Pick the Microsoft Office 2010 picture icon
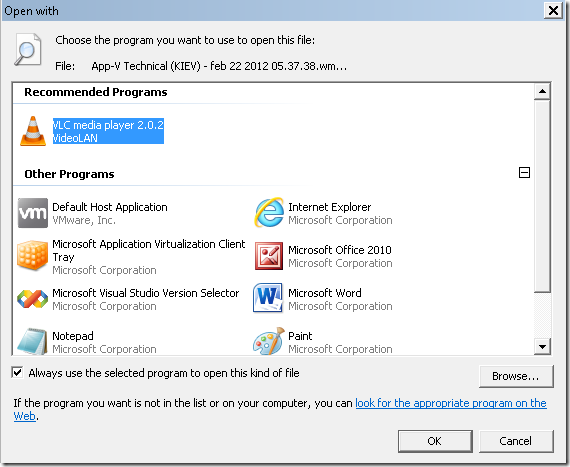 pos(269,256)
